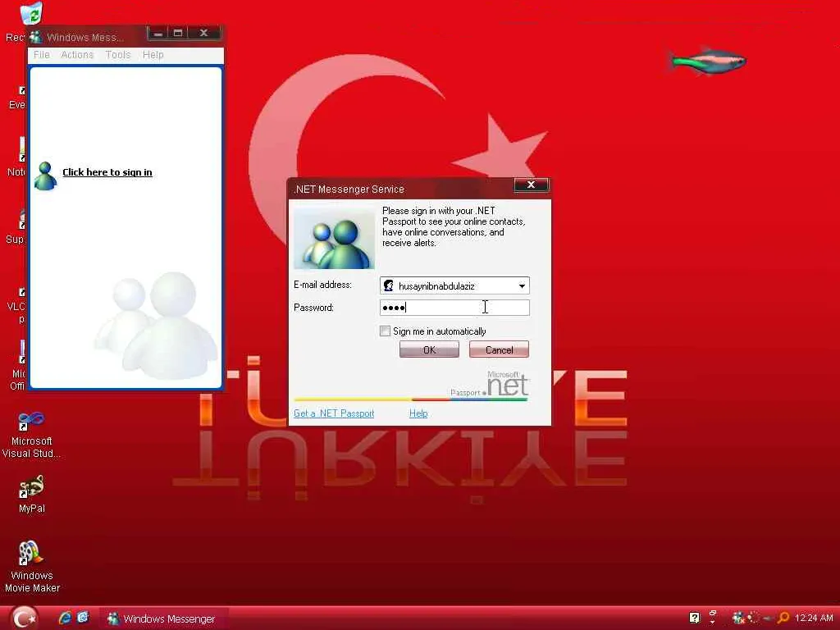Viewport: 840px width, 630px height.
Task: Open the Actions menu in Windows Messenger
Action: (77, 55)
